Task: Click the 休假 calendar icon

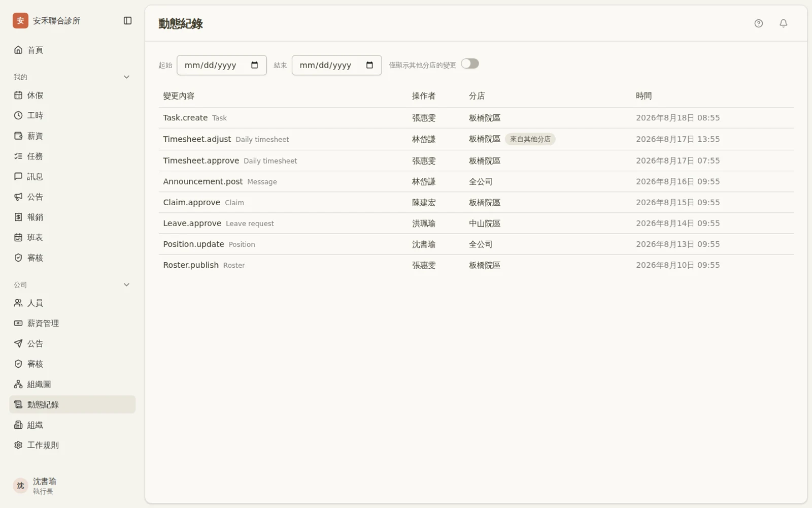Action: click(18, 96)
